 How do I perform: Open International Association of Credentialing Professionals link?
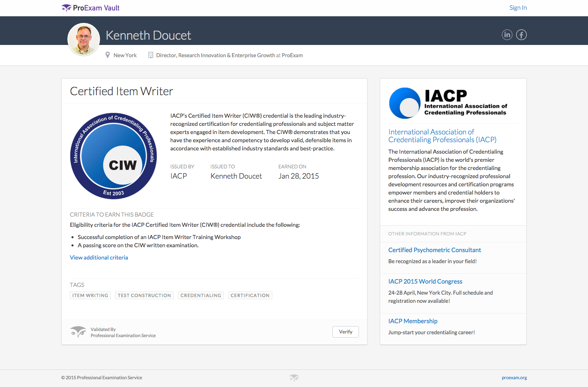pos(442,136)
